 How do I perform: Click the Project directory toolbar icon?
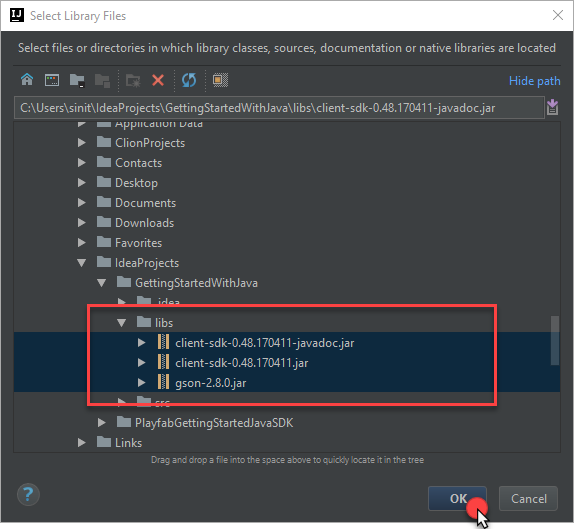77,80
